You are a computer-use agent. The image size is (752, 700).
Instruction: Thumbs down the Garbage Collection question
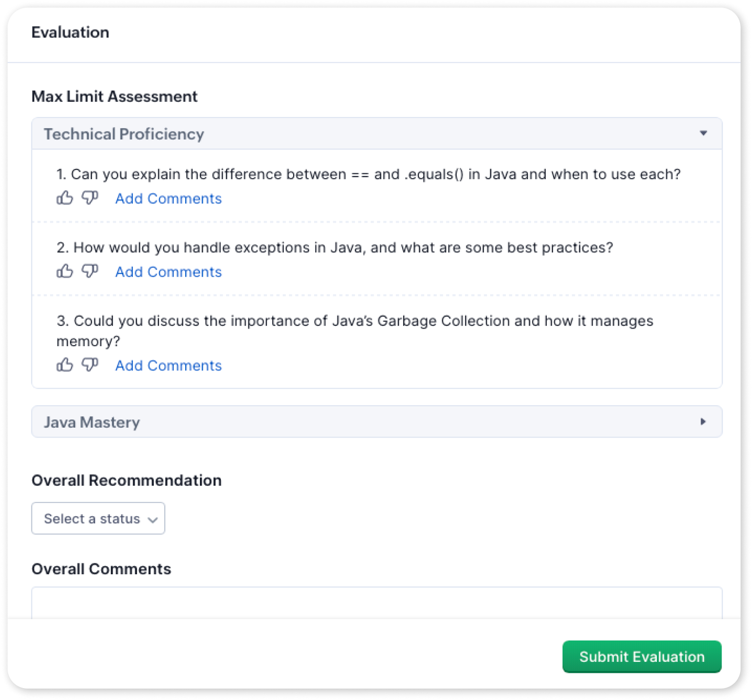[x=90, y=365]
